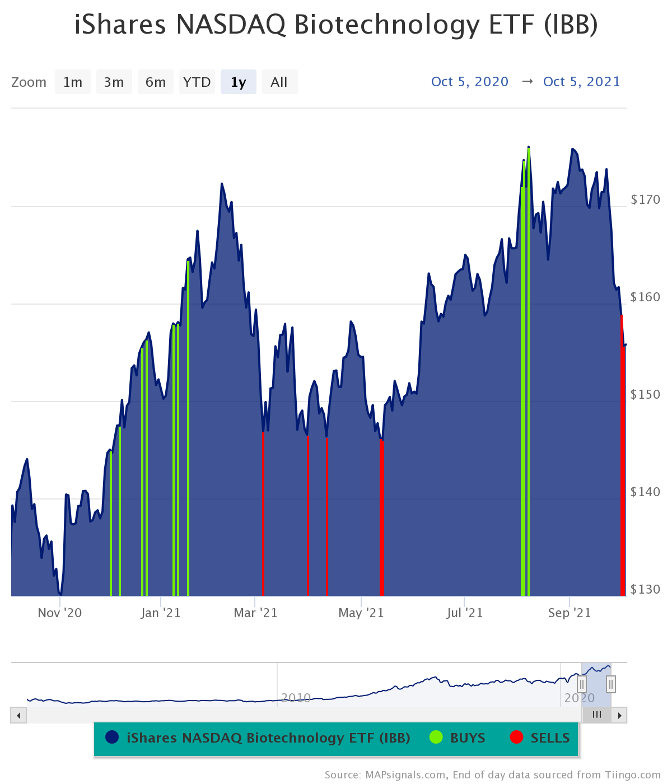Screen dimensions: 672x784
Task: Click the navigator right handle
Action: pyautogui.click(x=611, y=684)
